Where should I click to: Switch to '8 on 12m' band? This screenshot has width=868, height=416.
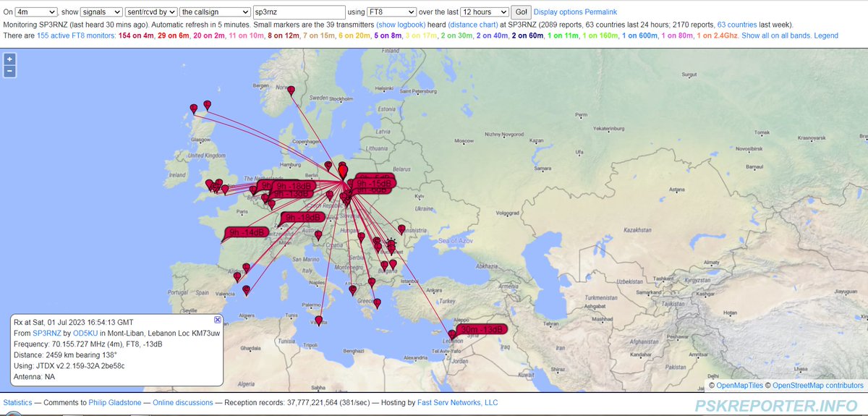coord(283,35)
